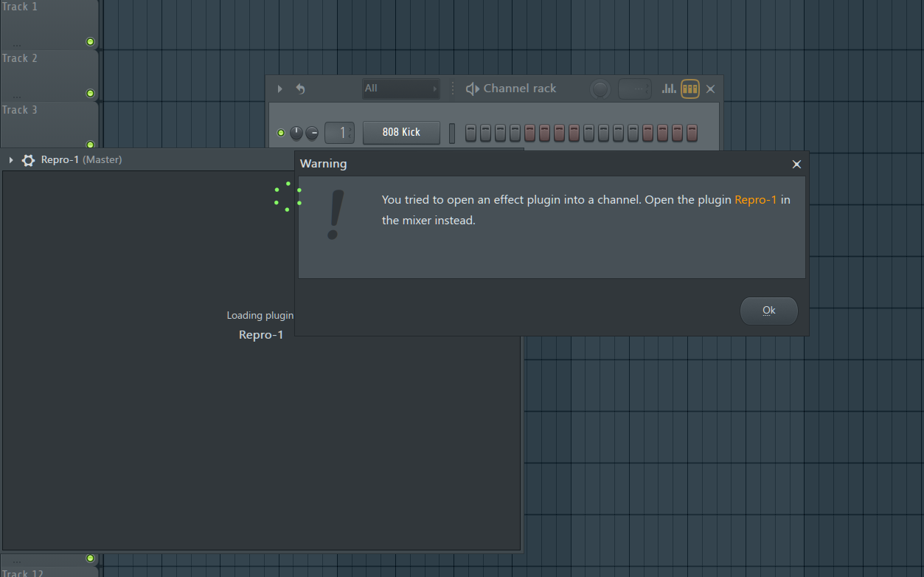Click the 808 Kick mixer track number
Screen dimensions: 924x577
tap(339, 133)
